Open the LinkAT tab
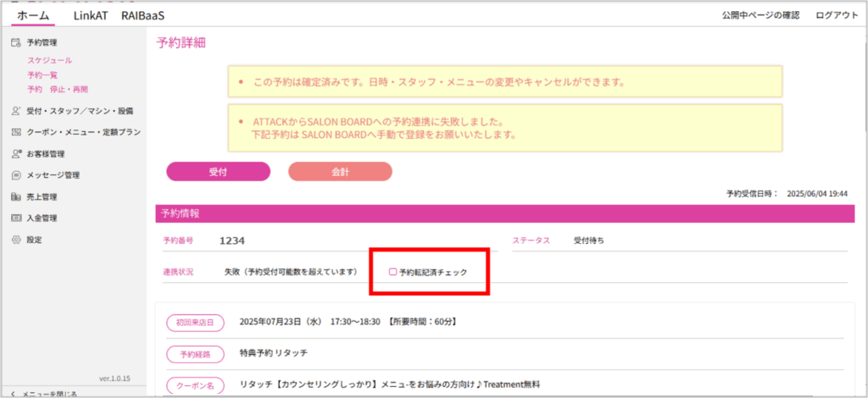This screenshot has height=398, width=868. pos(91,15)
